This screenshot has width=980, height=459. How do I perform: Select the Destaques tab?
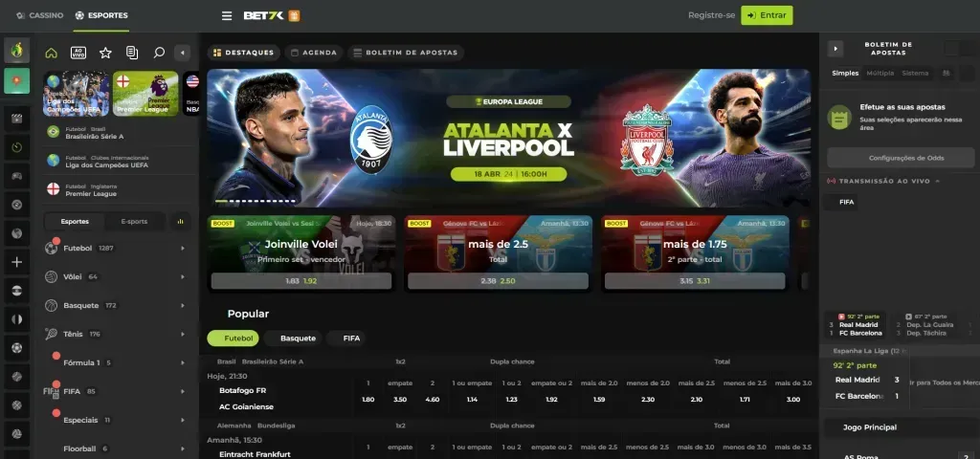[x=244, y=54]
